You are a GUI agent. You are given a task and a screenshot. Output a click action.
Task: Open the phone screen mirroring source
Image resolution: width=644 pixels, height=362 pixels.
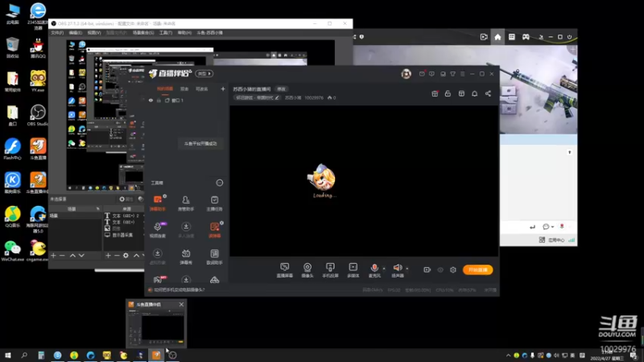[330, 270]
